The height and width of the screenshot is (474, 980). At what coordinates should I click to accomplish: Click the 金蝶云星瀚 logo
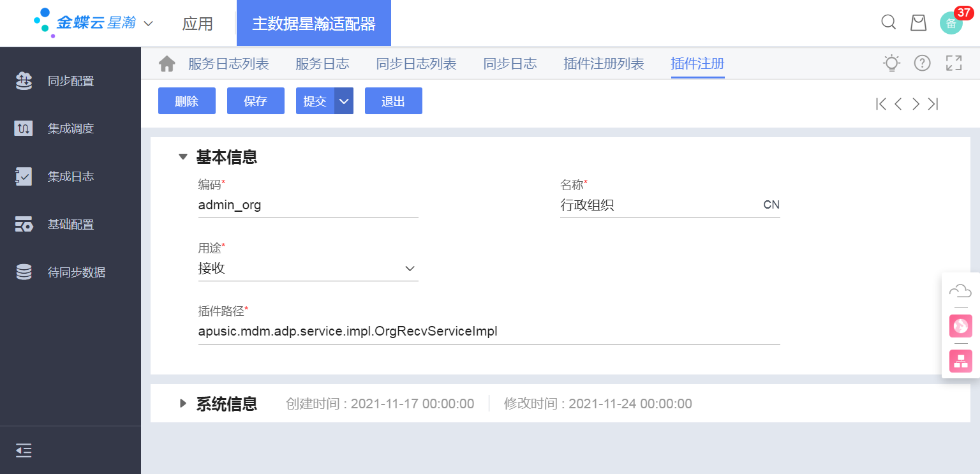[85, 22]
